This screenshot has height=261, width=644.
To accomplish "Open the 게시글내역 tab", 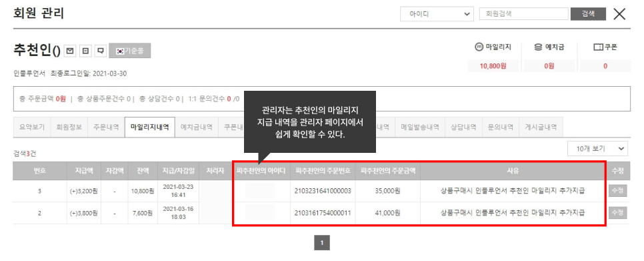I will pyautogui.click(x=541, y=127).
